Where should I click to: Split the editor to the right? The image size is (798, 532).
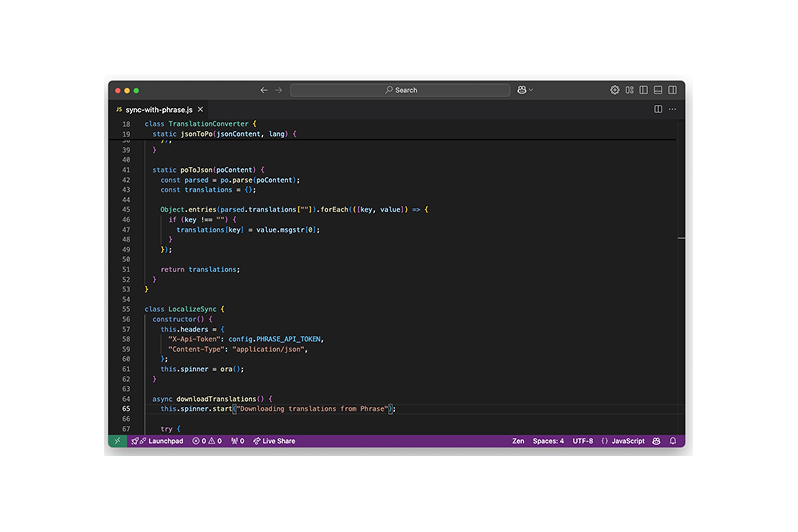[658, 109]
